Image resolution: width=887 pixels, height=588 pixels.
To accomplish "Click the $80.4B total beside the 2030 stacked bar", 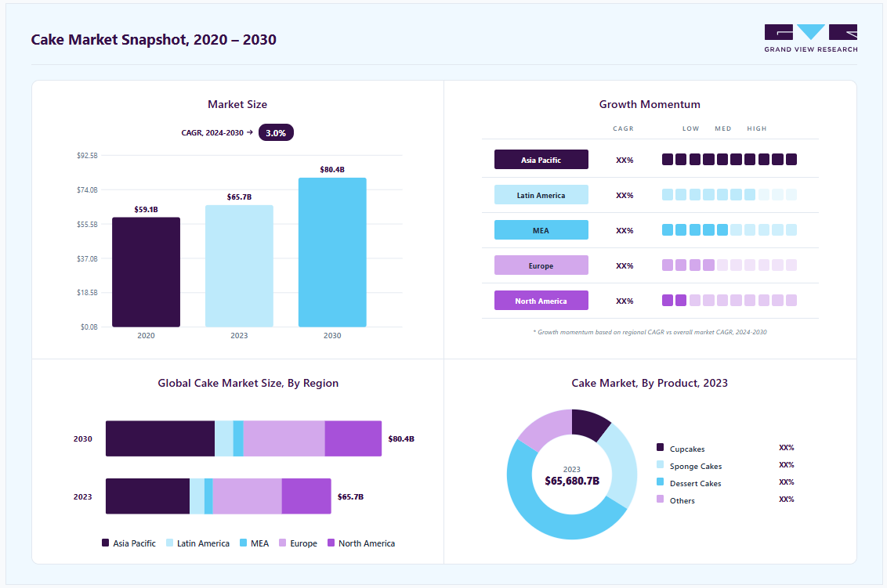I will (x=401, y=438).
